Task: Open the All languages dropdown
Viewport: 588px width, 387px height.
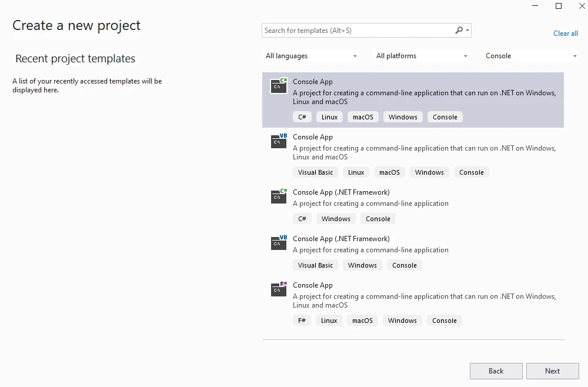Action: pyautogui.click(x=311, y=56)
